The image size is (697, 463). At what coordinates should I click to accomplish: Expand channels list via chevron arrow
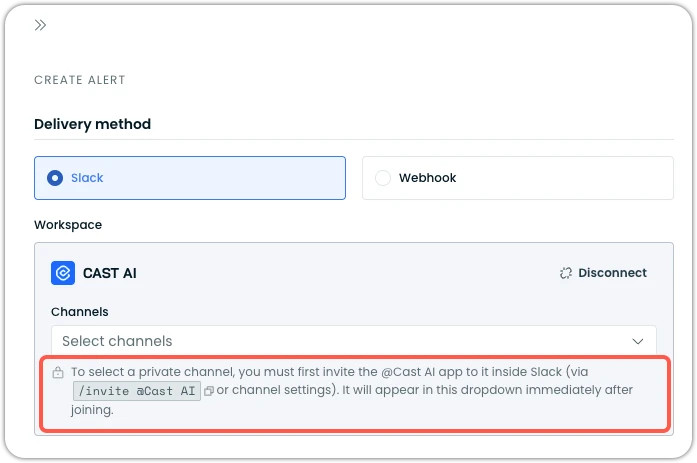tap(638, 341)
